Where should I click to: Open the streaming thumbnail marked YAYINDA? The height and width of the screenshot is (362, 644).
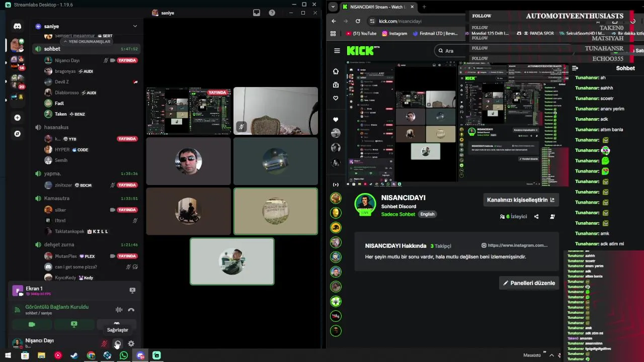(x=189, y=111)
